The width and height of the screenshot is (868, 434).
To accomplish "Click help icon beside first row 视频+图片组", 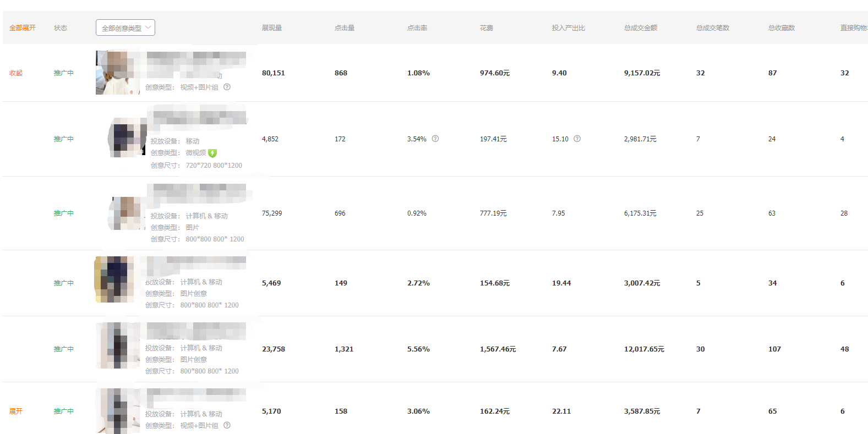I will pos(227,87).
